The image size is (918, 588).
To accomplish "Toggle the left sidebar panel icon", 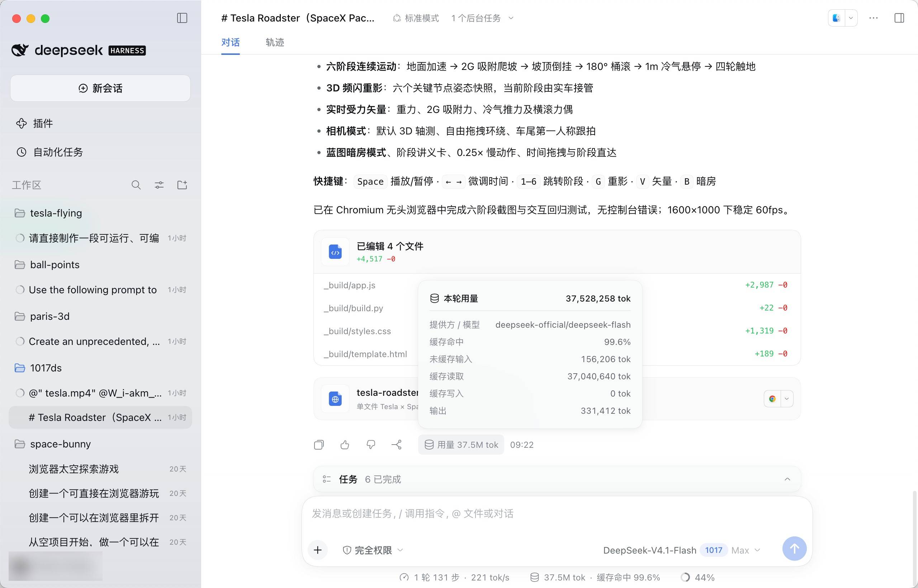I will coord(182,18).
